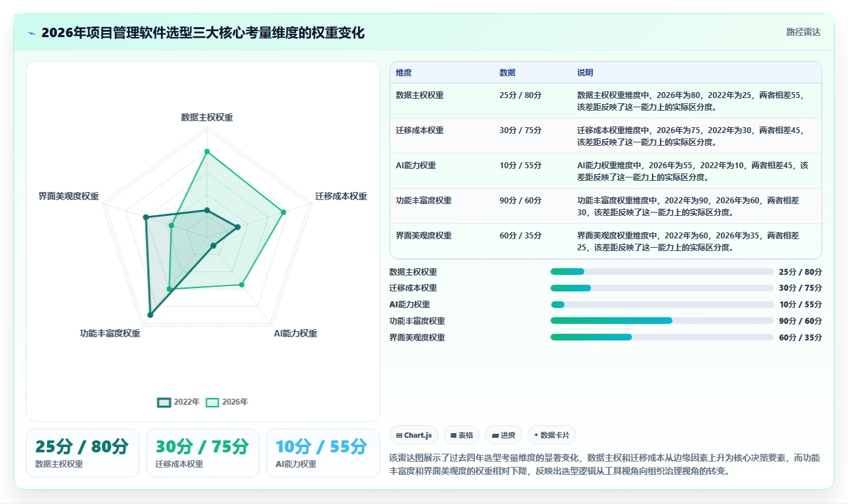Click the 界面美观度权重 progress bar
The width and height of the screenshot is (848, 504).
click(x=662, y=337)
